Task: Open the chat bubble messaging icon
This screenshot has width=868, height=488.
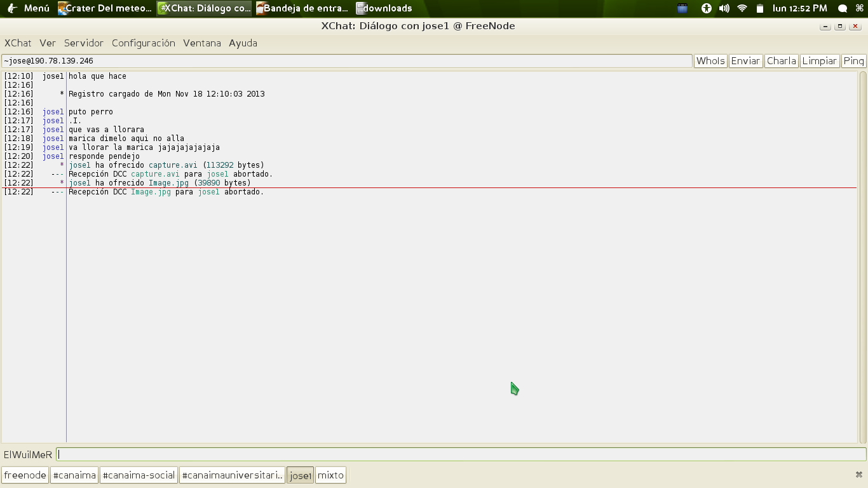Action: [x=843, y=8]
